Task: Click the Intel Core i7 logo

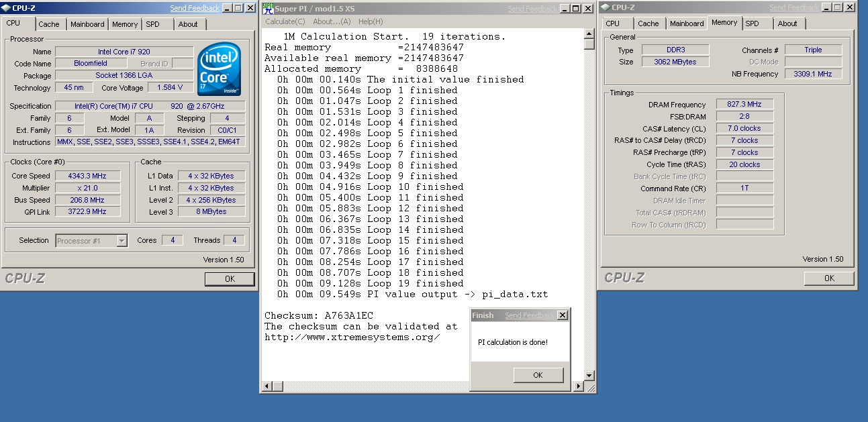Action: (220, 69)
